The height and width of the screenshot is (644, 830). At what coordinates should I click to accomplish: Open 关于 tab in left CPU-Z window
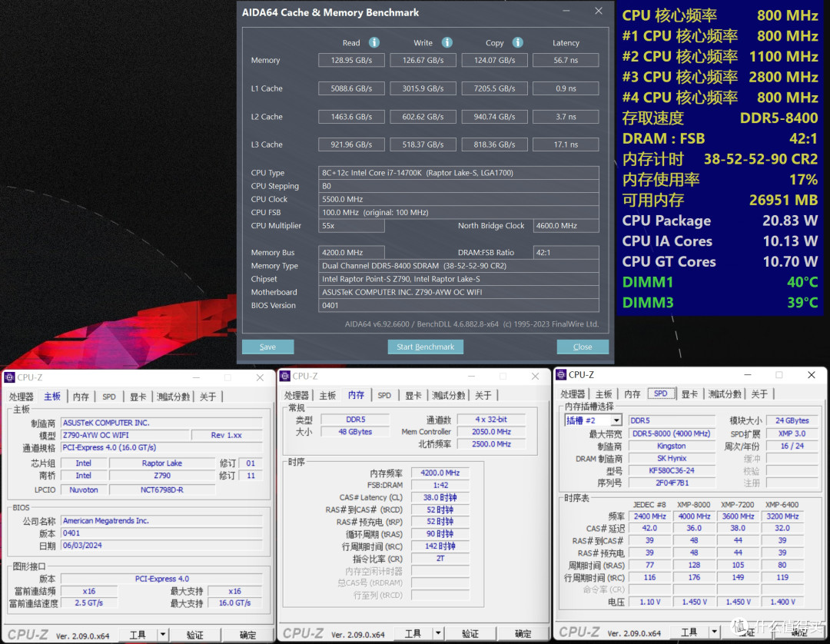coord(208,397)
